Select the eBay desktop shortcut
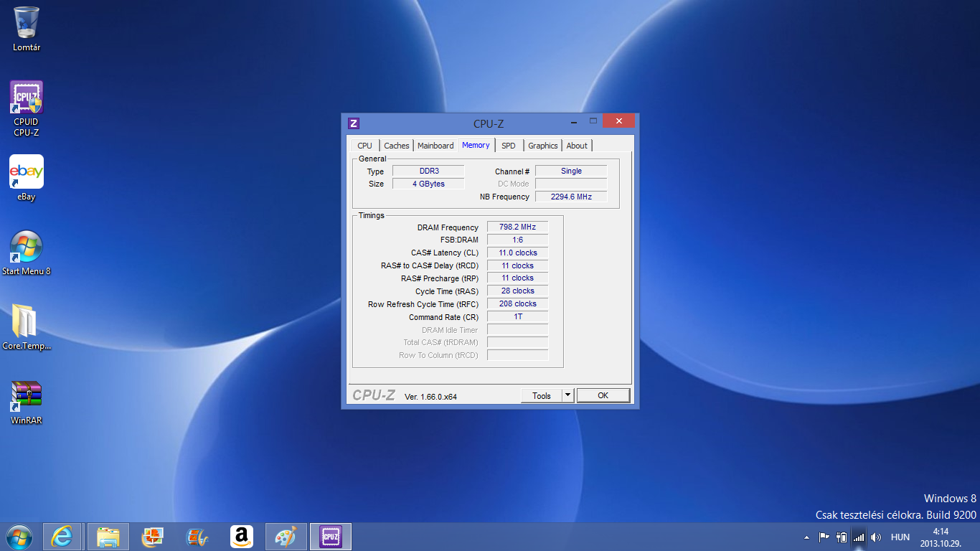 27,173
